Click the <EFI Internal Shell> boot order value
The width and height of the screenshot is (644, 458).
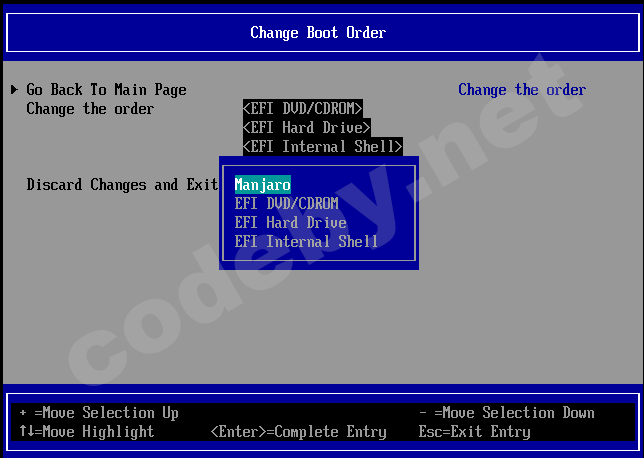tap(323, 146)
